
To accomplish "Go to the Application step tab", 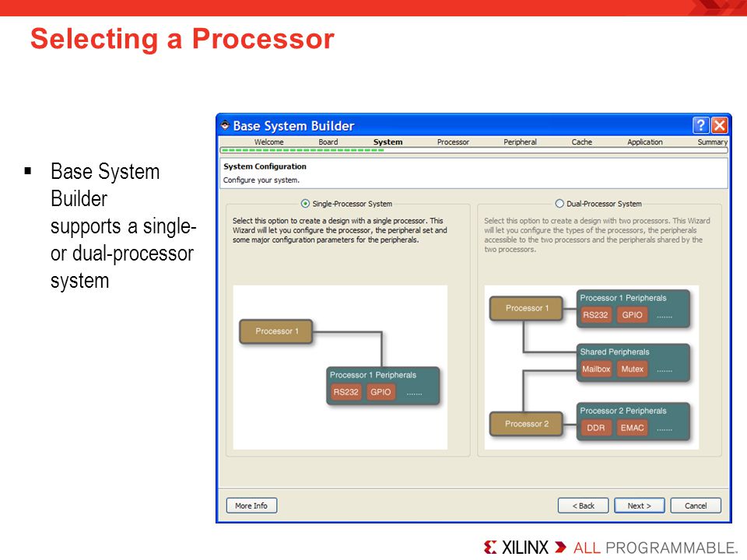I will [x=644, y=142].
